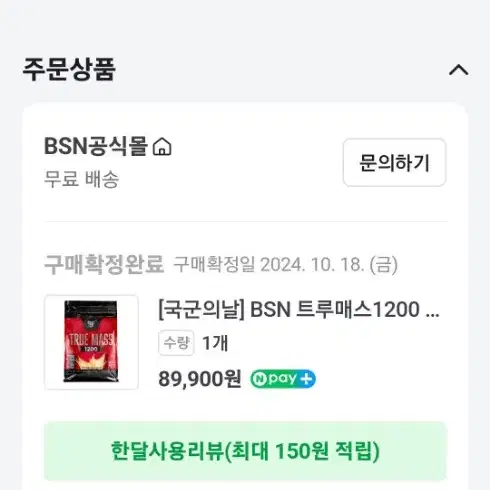Click the 1개 quantity value

(x=215, y=343)
